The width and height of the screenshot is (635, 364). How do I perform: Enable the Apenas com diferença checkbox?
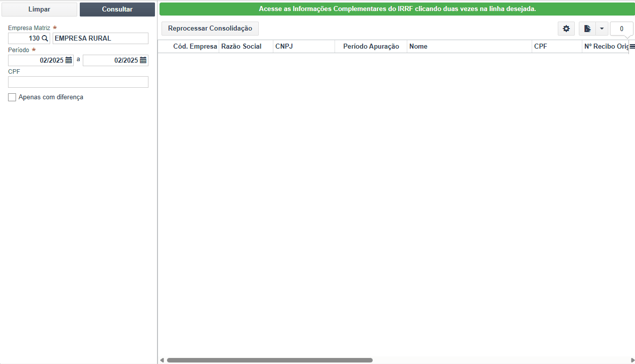click(12, 97)
